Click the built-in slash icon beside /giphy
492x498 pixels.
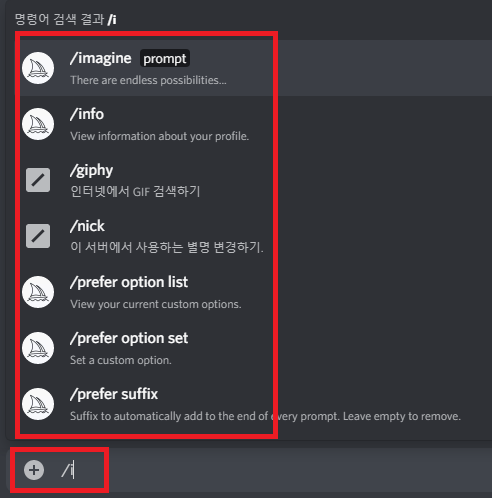tap(38, 180)
